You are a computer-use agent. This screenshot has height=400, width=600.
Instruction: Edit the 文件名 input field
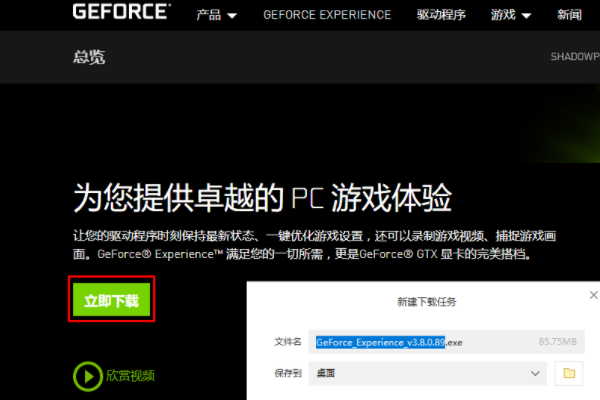(x=446, y=342)
